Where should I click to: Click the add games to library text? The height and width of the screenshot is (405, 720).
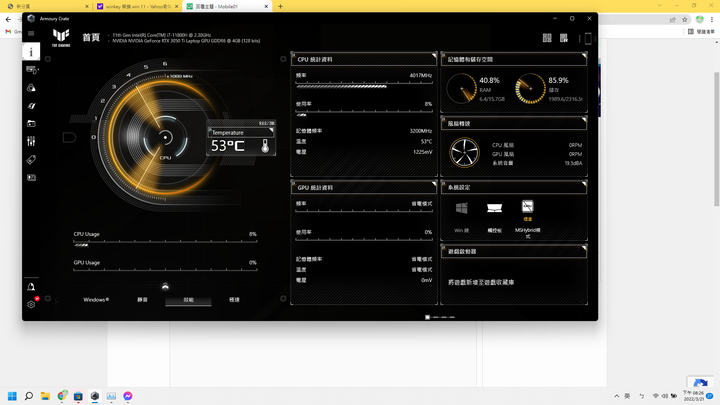[481, 282]
